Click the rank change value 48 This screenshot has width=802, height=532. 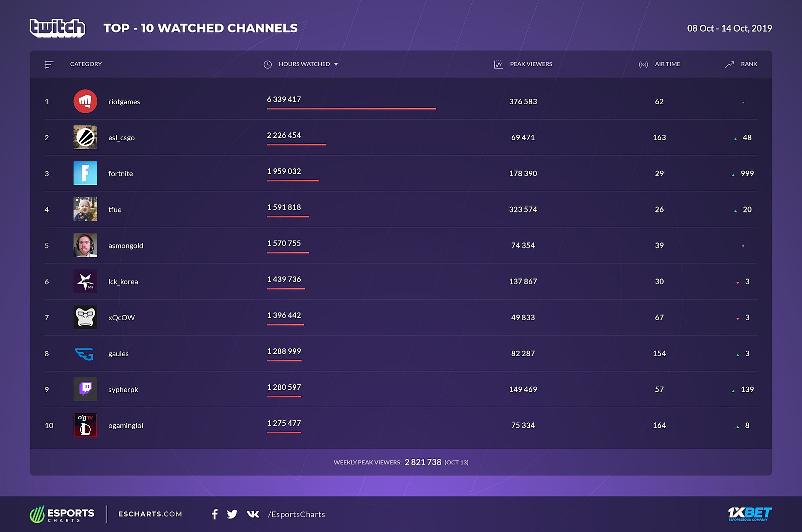pyautogui.click(x=747, y=137)
